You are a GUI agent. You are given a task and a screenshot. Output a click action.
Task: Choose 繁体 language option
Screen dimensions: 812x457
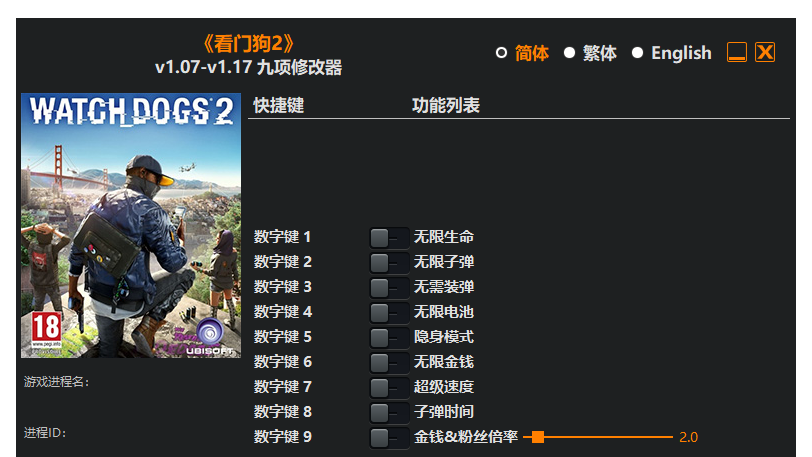[569, 53]
